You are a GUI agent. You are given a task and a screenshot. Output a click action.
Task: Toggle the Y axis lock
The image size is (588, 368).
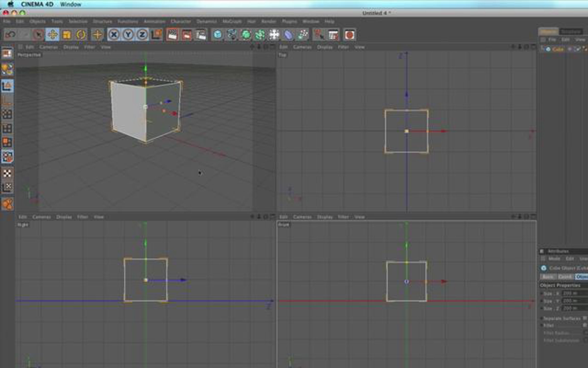click(128, 35)
